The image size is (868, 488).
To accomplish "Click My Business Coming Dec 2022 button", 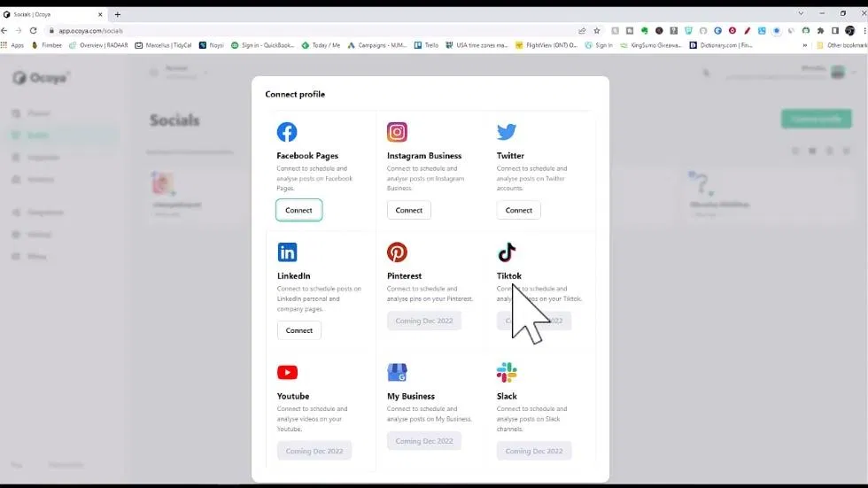I will tap(424, 441).
